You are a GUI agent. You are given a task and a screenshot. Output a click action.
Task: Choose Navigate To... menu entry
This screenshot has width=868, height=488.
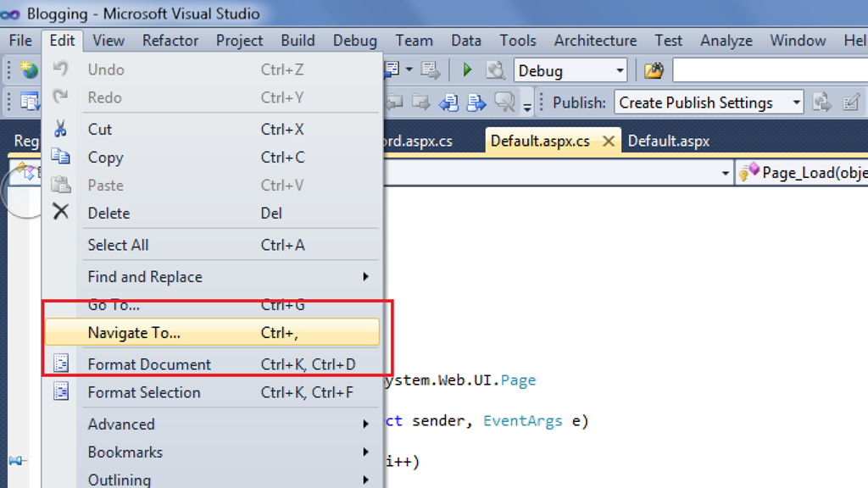point(213,332)
